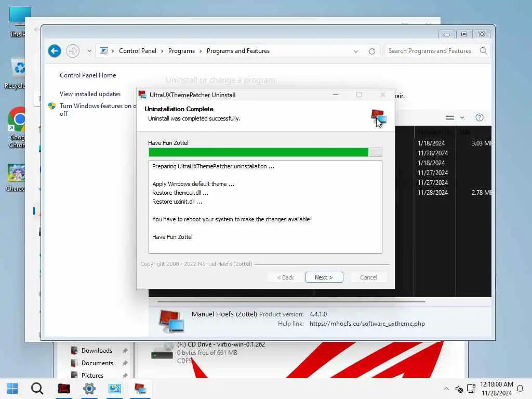Screen dimensions: 532x399
Task: Switch to Control Panel taskbar icon
Action: pyautogui.click(x=115, y=389)
